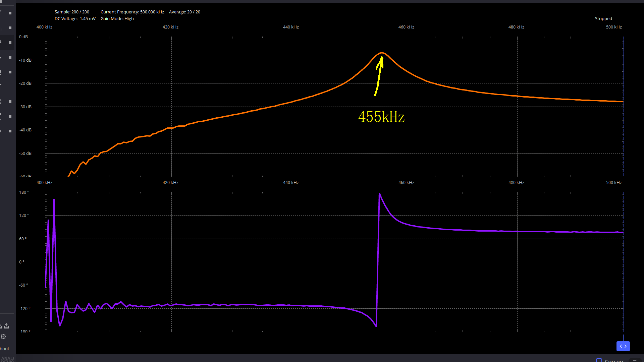Click the Gain Mode: High readout
This screenshot has width=644, height=362.
[x=117, y=19]
